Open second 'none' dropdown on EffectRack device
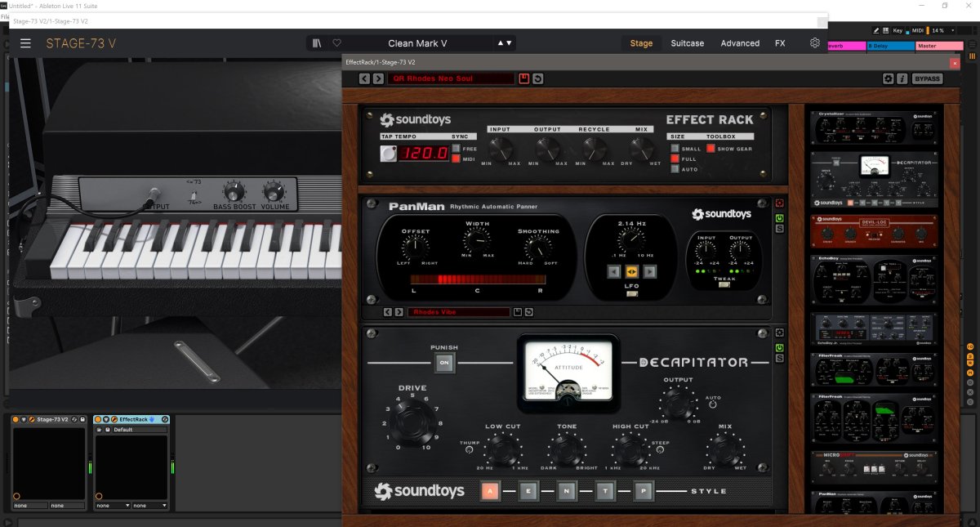This screenshot has height=527, width=980. pyautogui.click(x=149, y=506)
